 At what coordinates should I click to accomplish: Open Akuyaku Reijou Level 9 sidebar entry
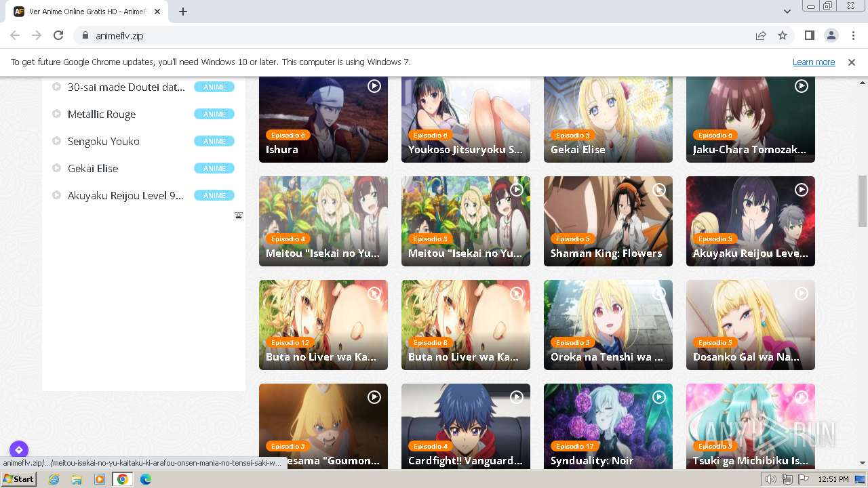pyautogui.click(x=125, y=195)
